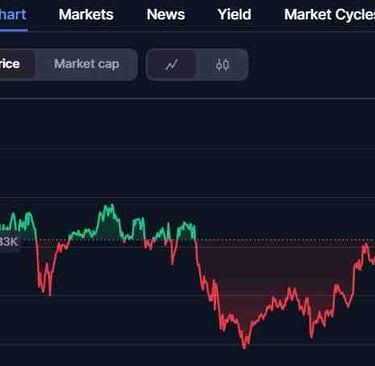Viewport: 375px width, 366px height.
Task: Open the Markets tab
Action: pyautogui.click(x=86, y=15)
